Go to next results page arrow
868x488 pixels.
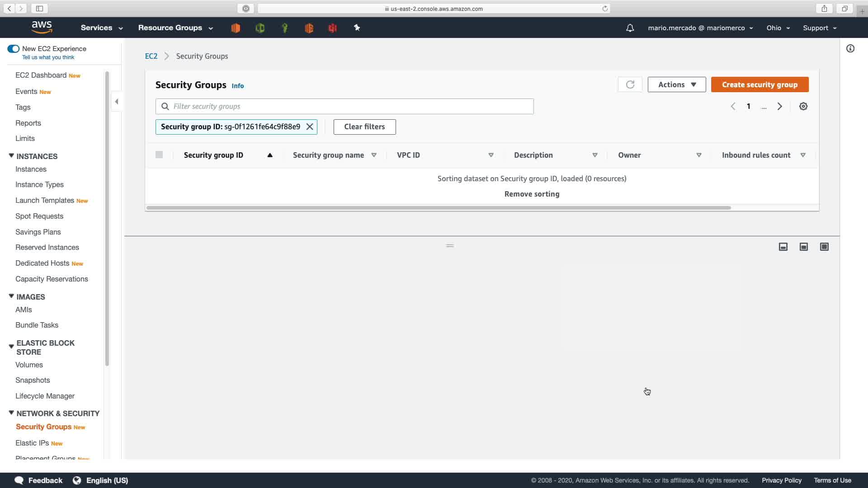(x=779, y=106)
